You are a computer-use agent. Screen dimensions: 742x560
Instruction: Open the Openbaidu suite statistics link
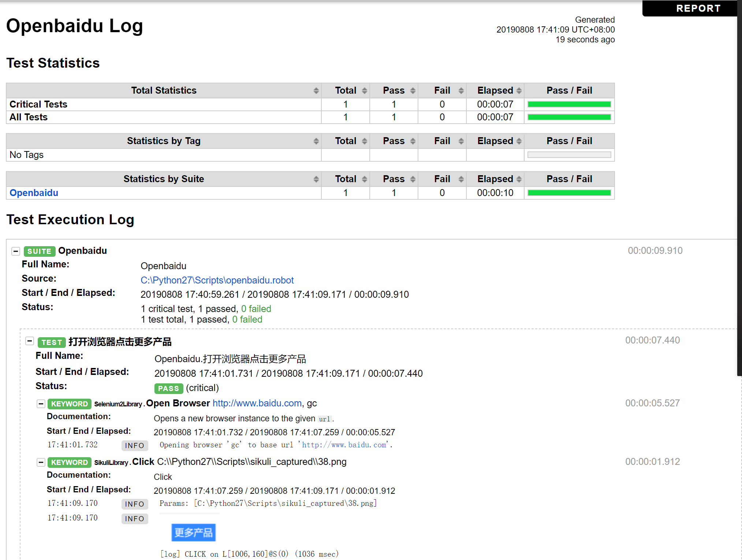coord(34,193)
